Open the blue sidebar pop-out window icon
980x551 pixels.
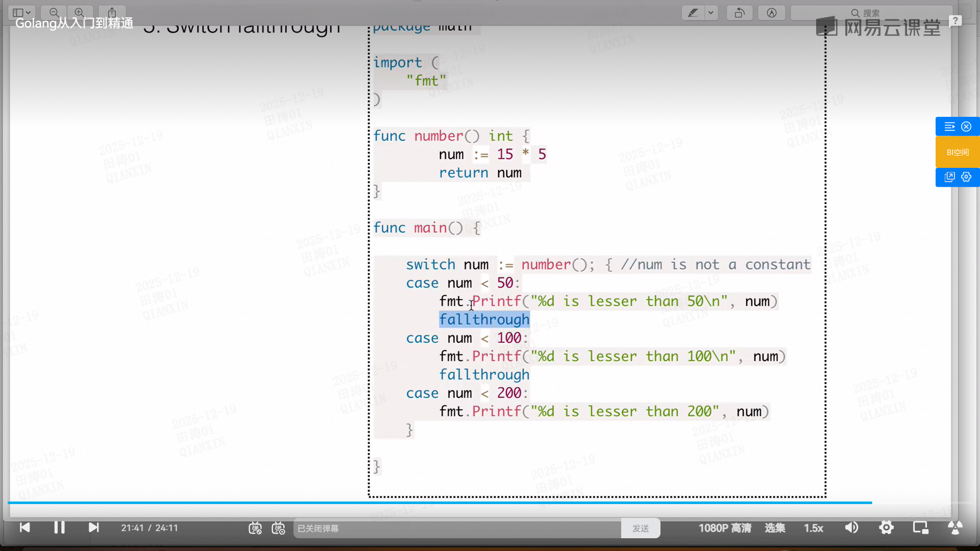tap(949, 177)
